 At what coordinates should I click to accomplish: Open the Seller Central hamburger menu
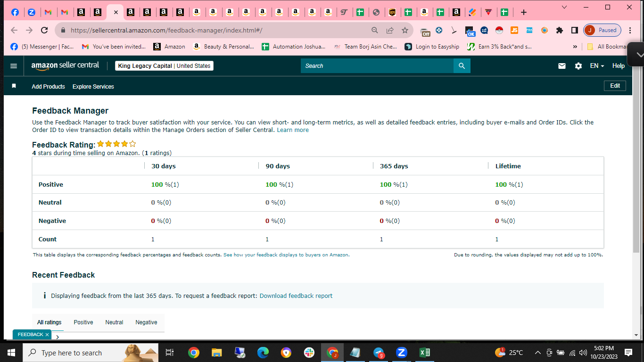coord(14,66)
